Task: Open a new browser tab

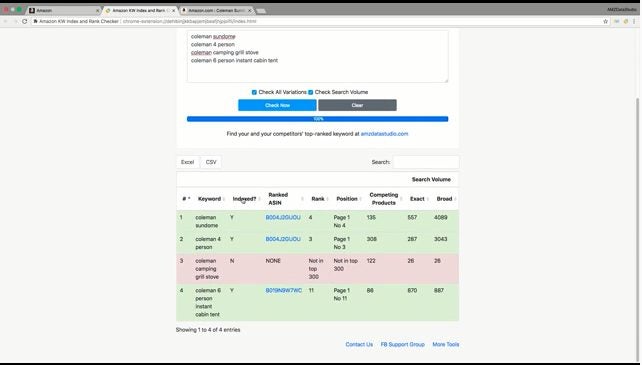Action: point(261,11)
